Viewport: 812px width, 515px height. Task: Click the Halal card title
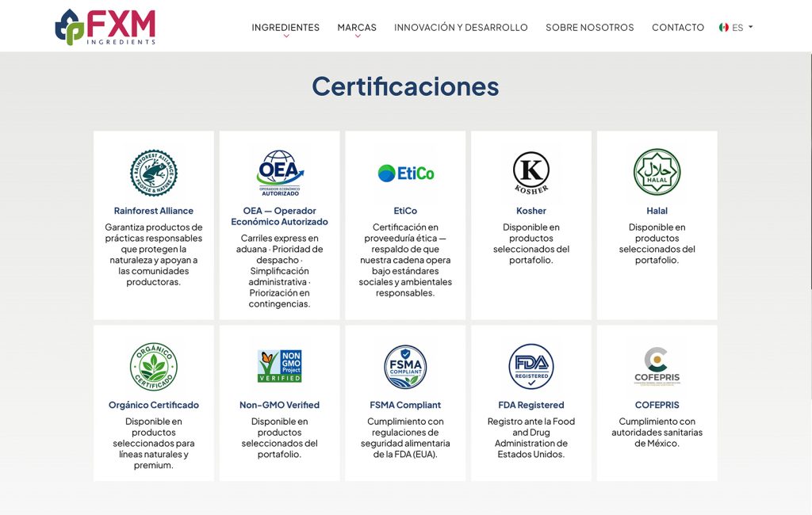657,211
